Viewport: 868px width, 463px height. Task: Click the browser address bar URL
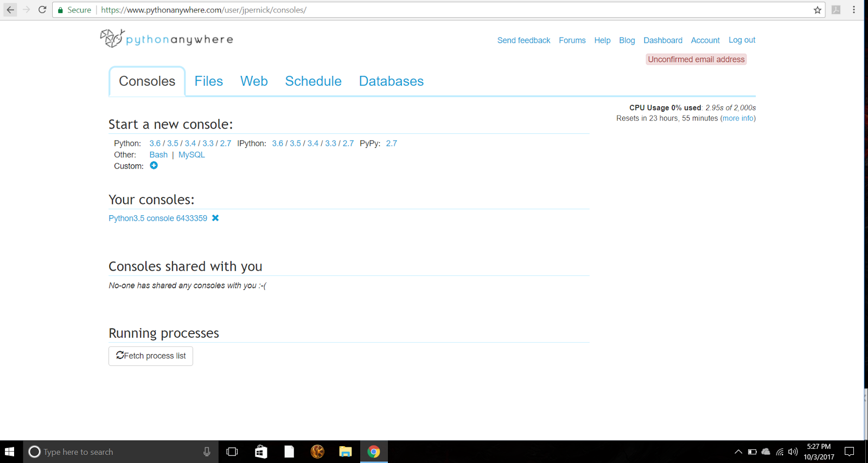click(x=203, y=10)
